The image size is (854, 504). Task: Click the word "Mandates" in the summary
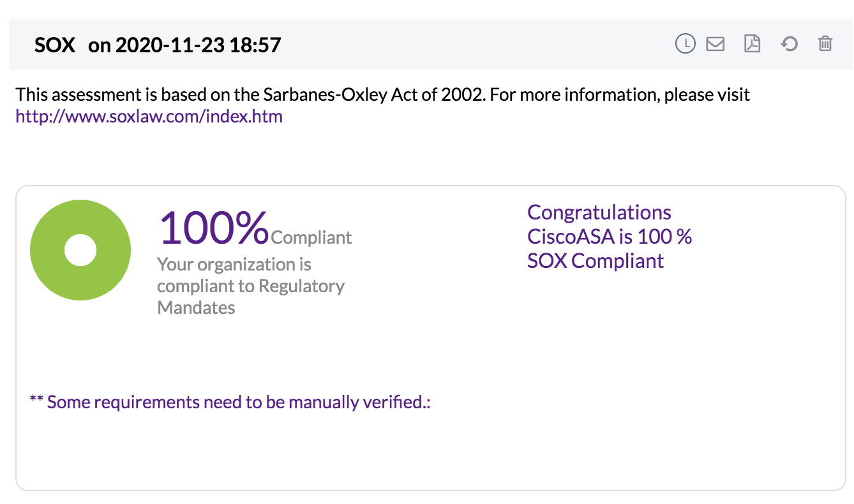196,308
